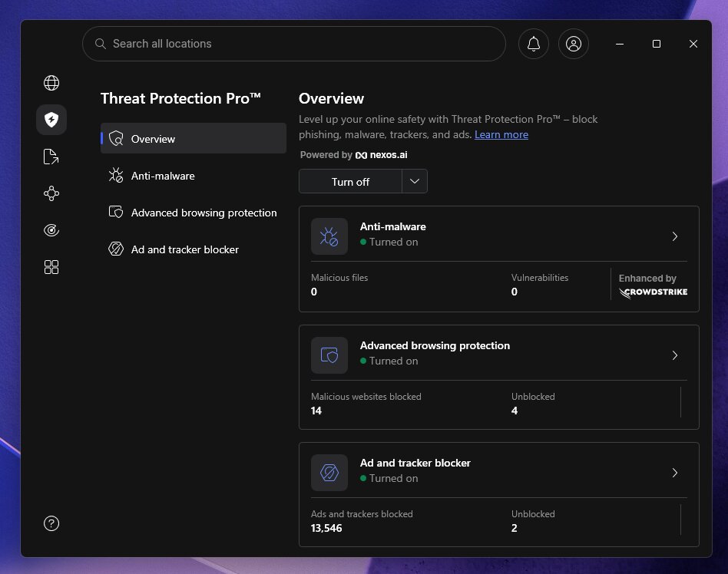
Task: Expand the Anti-malware card chevron
Action: pos(674,236)
